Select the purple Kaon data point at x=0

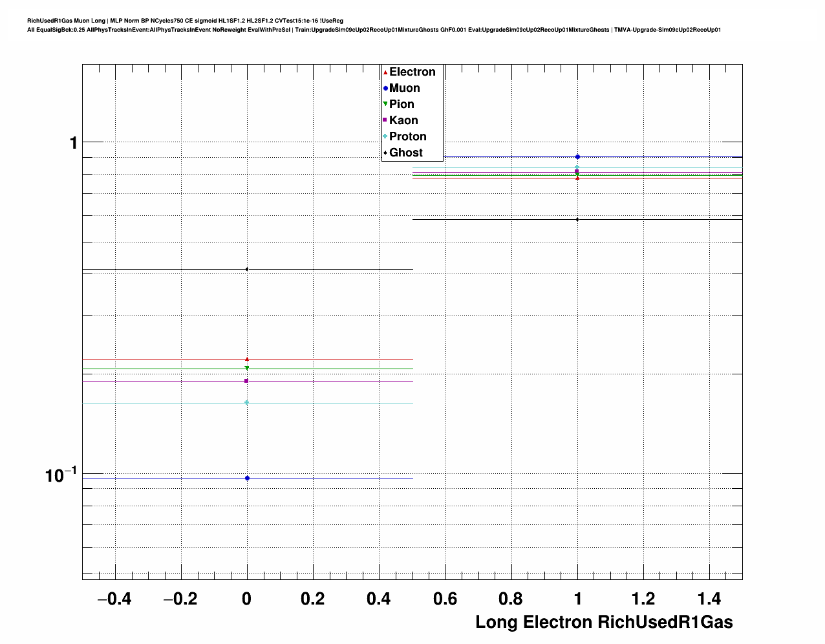tap(247, 381)
